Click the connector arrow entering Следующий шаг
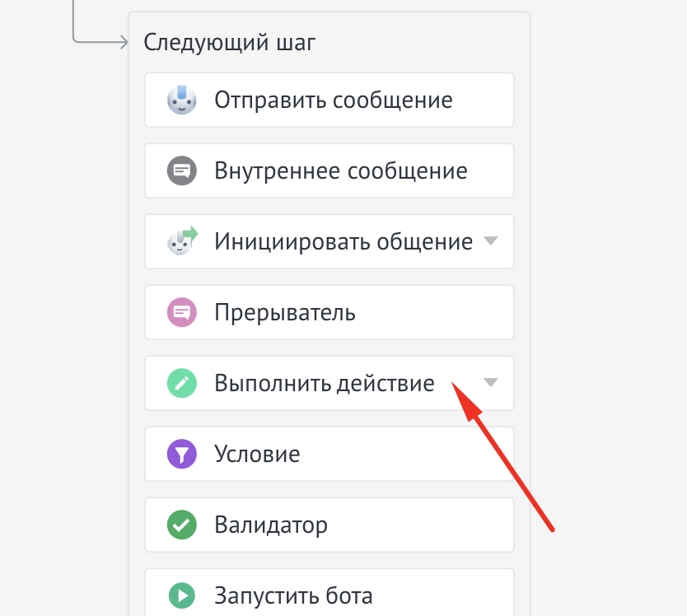The width and height of the screenshot is (687, 616). pos(124,41)
